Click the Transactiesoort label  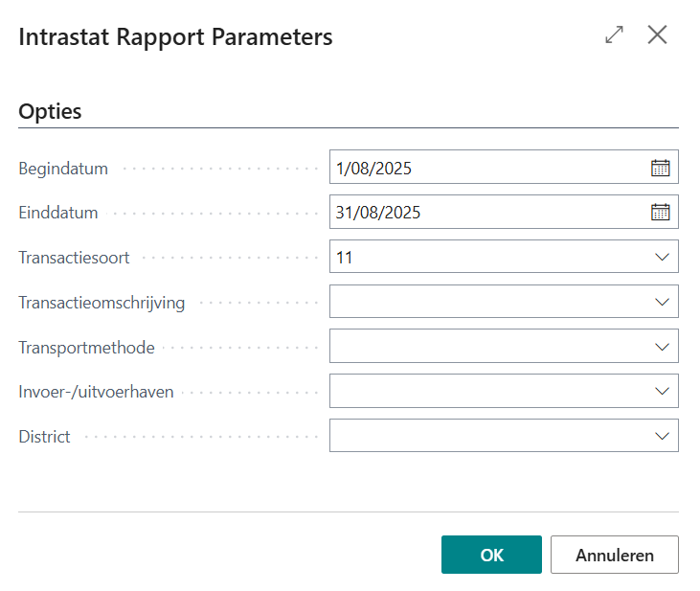tap(74, 258)
